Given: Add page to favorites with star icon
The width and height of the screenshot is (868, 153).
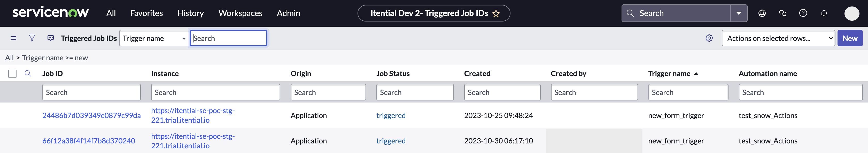Looking at the screenshot, I should pyautogui.click(x=496, y=13).
